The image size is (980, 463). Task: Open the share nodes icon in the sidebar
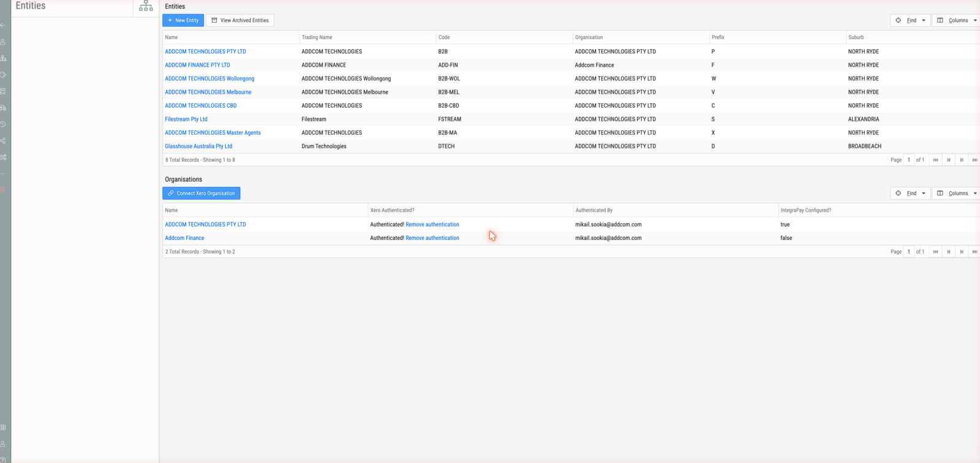pyautogui.click(x=3, y=141)
